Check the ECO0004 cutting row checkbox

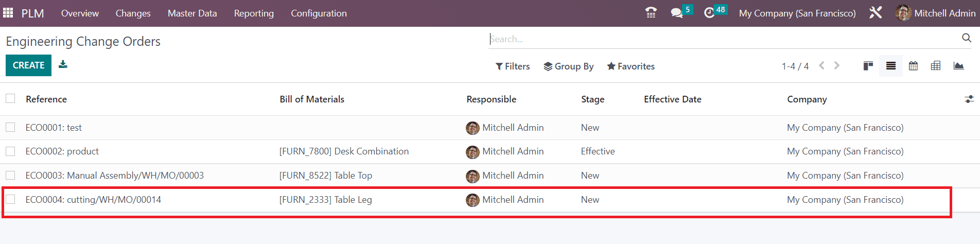[10, 199]
